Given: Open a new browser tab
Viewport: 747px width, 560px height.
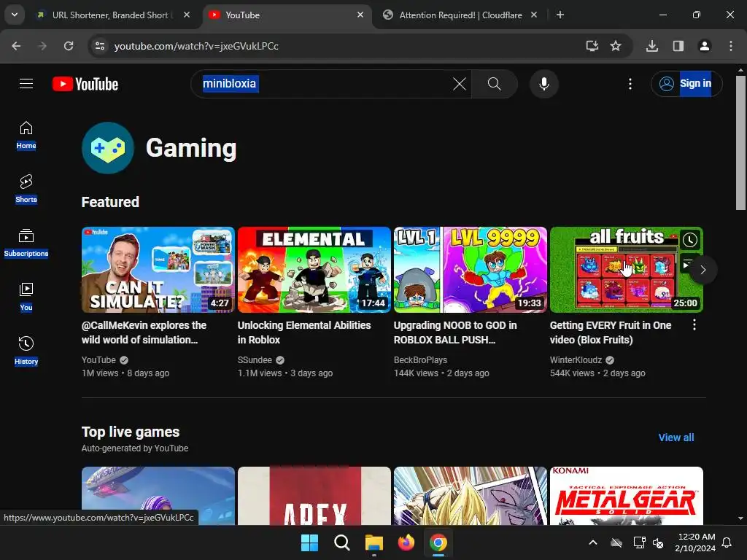Looking at the screenshot, I should (x=560, y=15).
